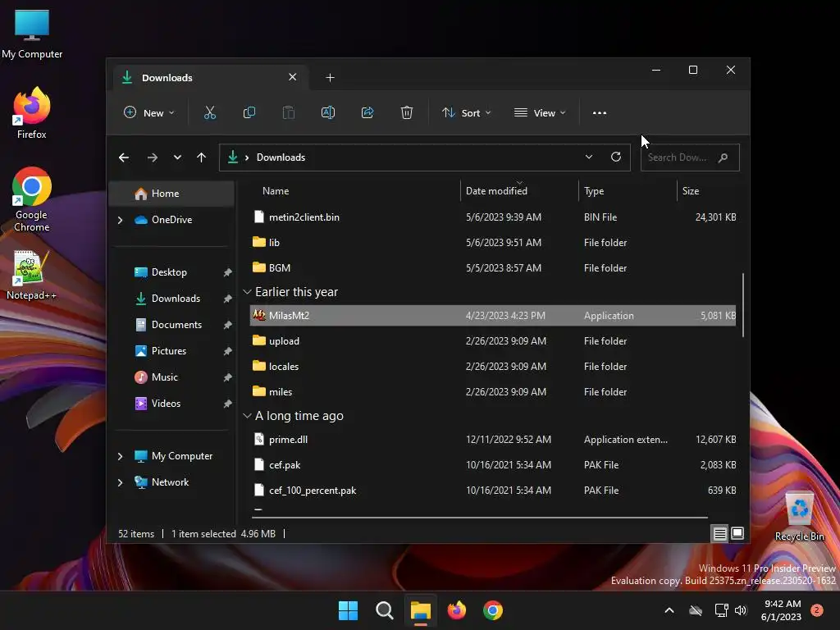Sort by the Size column header
Screen dimensions: 840x630
(691, 190)
